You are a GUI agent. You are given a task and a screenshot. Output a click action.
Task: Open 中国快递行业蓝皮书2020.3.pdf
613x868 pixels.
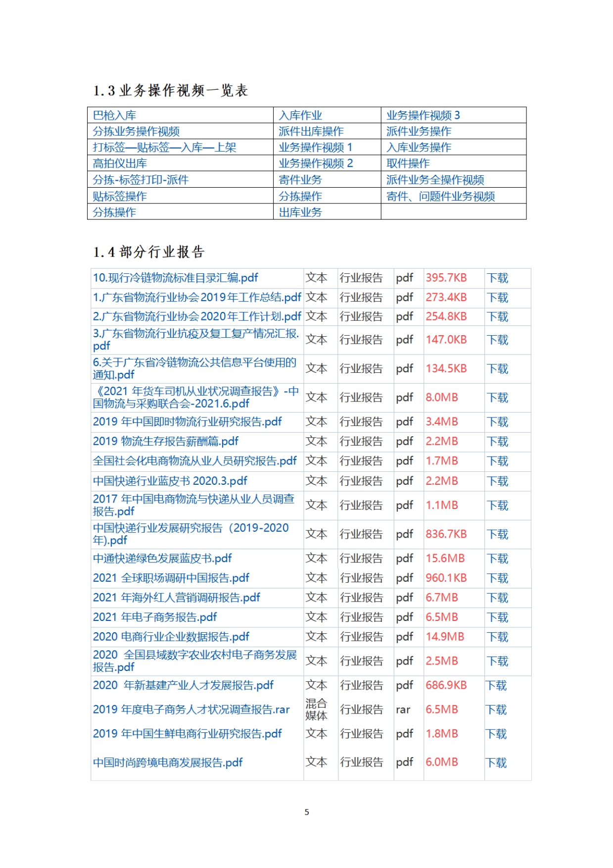(170, 480)
